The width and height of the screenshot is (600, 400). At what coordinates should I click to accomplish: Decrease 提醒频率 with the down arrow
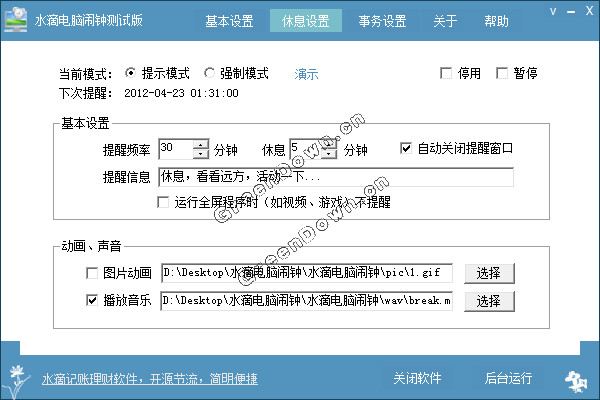pos(201,154)
